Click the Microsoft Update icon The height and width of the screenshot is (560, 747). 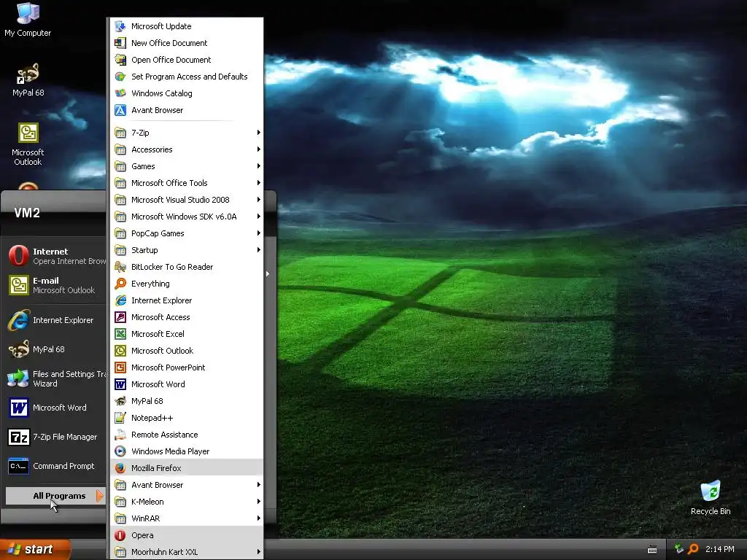pos(120,26)
